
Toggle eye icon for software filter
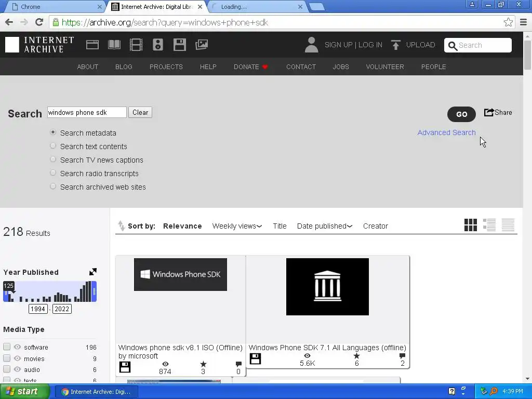point(17,347)
